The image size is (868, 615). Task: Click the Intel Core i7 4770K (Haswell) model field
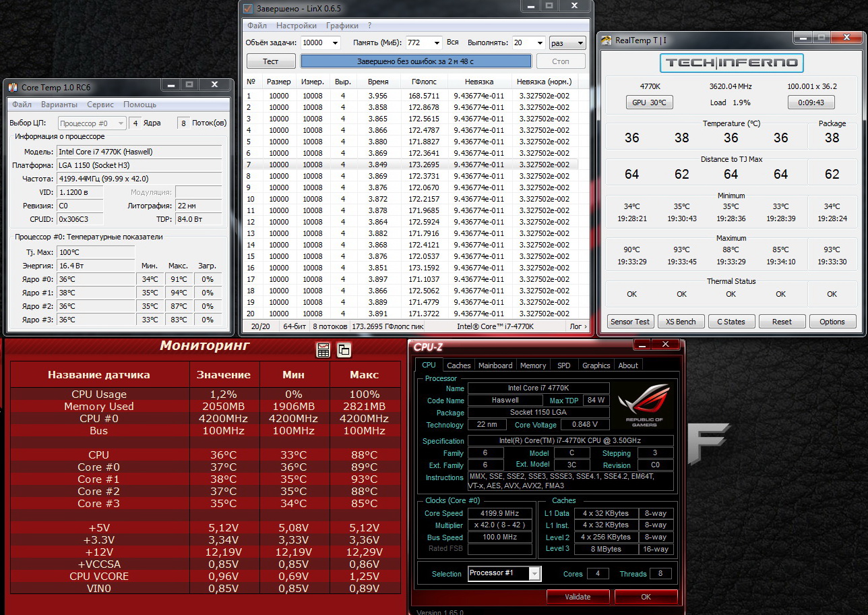pos(139,152)
